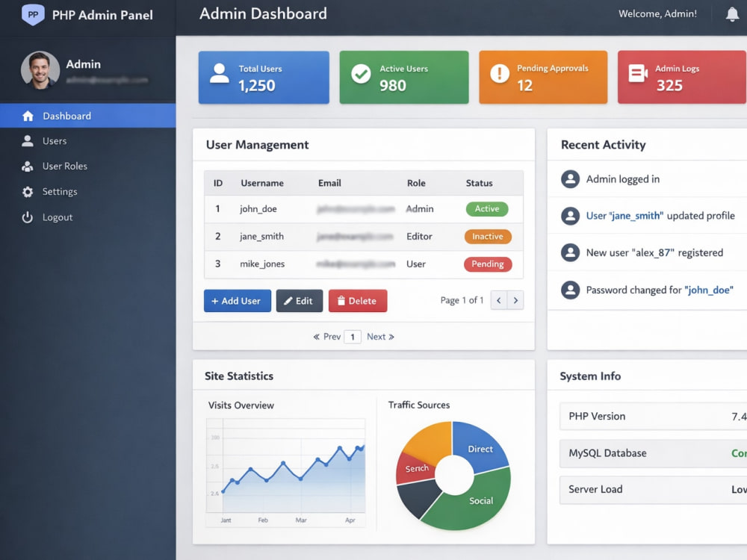Click the Page 1 of 1 label

click(x=462, y=300)
